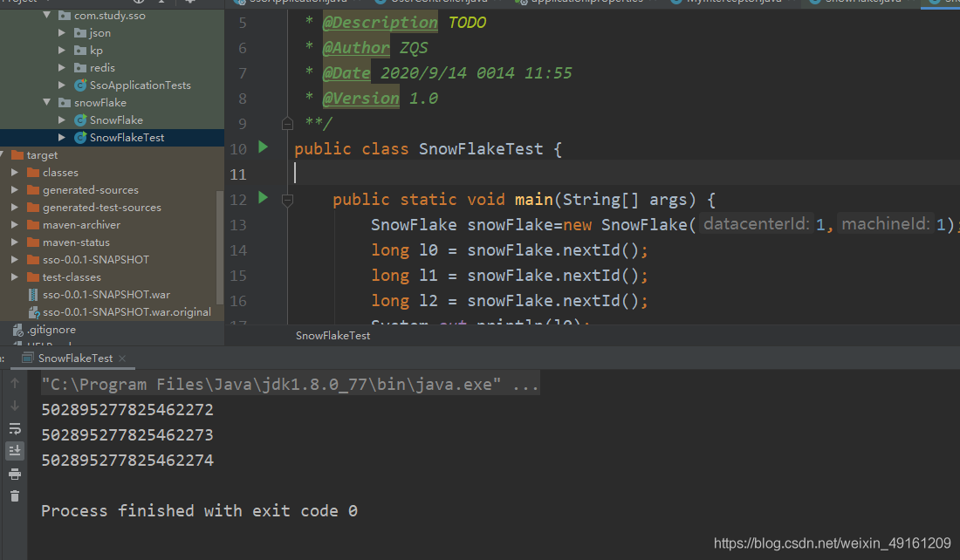The height and width of the screenshot is (560, 960).
Task: Click the main method name
Action: (x=534, y=200)
